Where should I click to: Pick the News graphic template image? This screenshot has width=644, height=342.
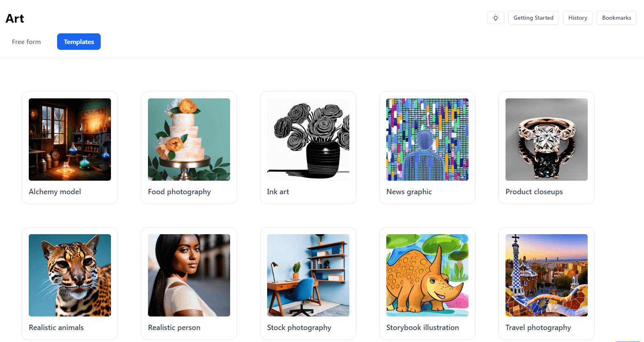(427, 140)
